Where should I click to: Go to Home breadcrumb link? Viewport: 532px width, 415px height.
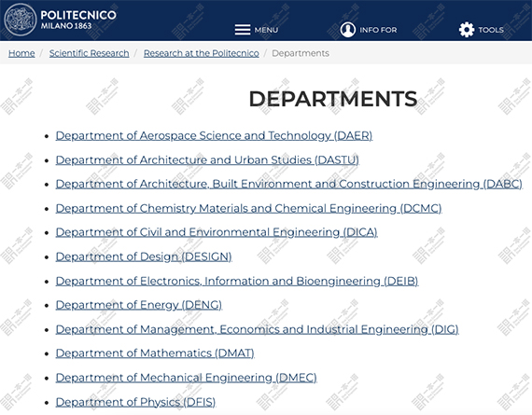(21, 53)
